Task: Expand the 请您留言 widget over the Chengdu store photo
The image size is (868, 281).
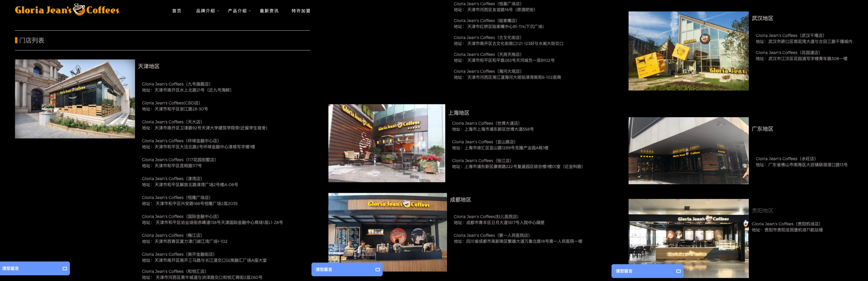Action: tap(377, 269)
